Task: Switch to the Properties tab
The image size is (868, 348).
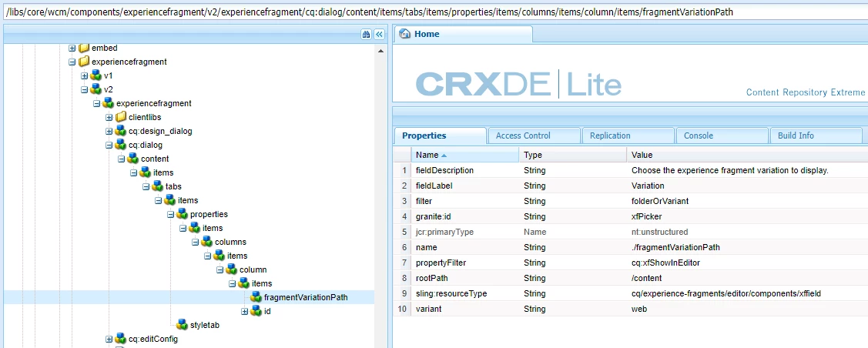Action: point(440,136)
